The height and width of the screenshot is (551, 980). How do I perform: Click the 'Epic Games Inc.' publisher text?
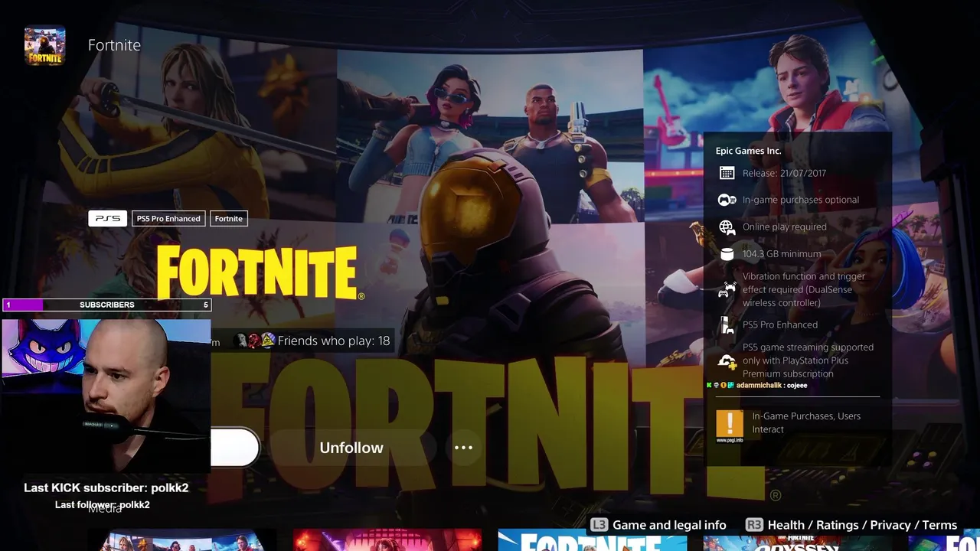click(x=749, y=151)
